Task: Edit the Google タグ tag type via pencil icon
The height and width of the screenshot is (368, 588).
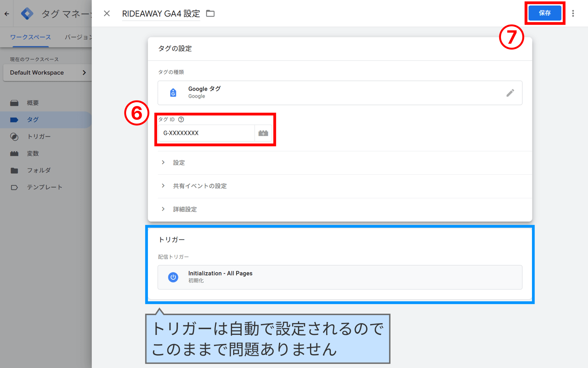Action: (510, 93)
